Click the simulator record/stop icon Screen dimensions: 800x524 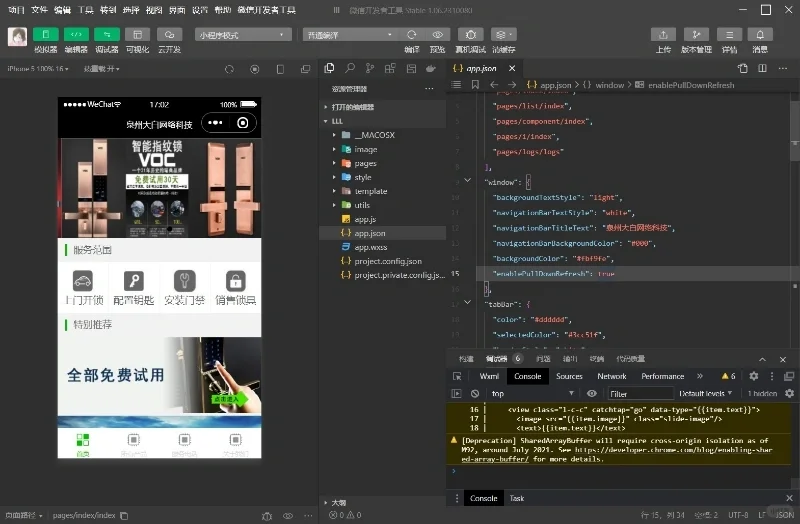coord(255,69)
